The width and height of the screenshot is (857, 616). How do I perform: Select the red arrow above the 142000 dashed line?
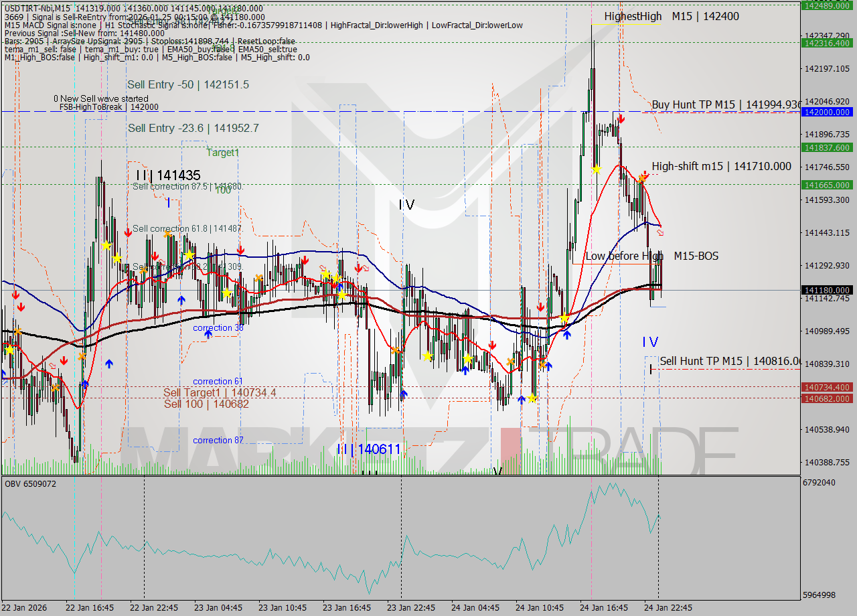[x=621, y=119]
